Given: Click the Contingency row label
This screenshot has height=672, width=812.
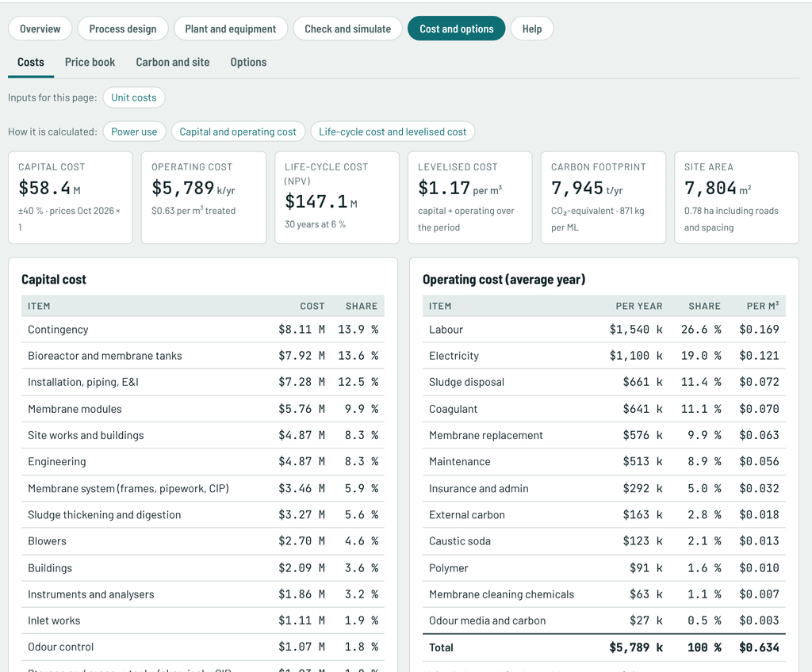Looking at the screenshot, I should click(x=58, y=330).
